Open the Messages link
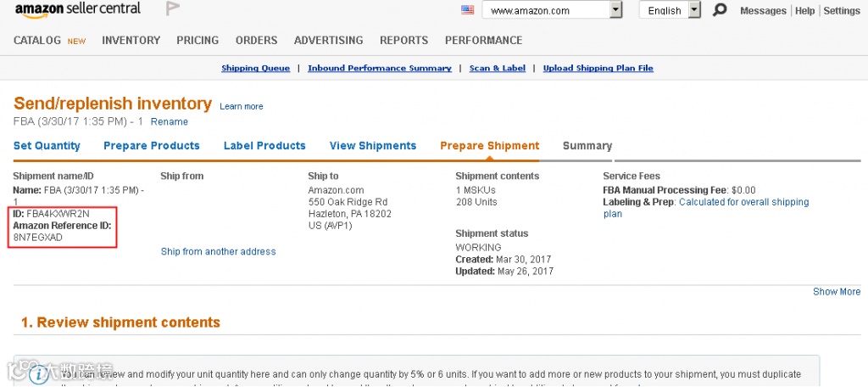 (763, 11)
